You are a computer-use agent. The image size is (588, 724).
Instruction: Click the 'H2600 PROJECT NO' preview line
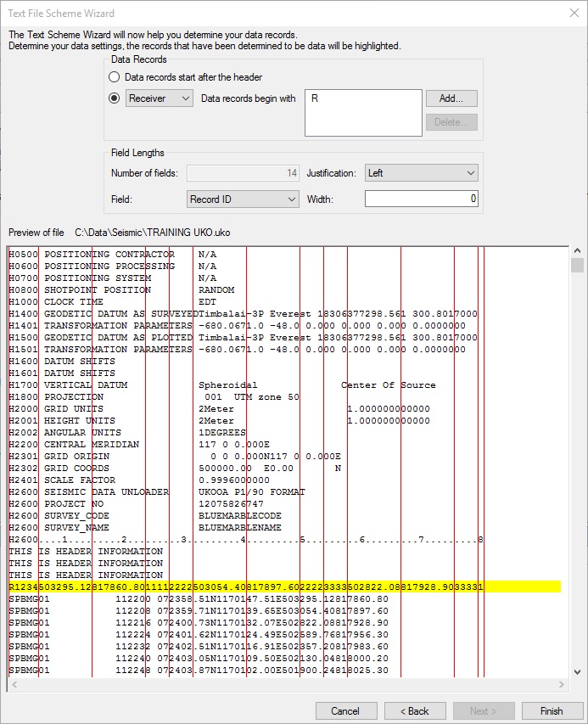coord(136,504)
